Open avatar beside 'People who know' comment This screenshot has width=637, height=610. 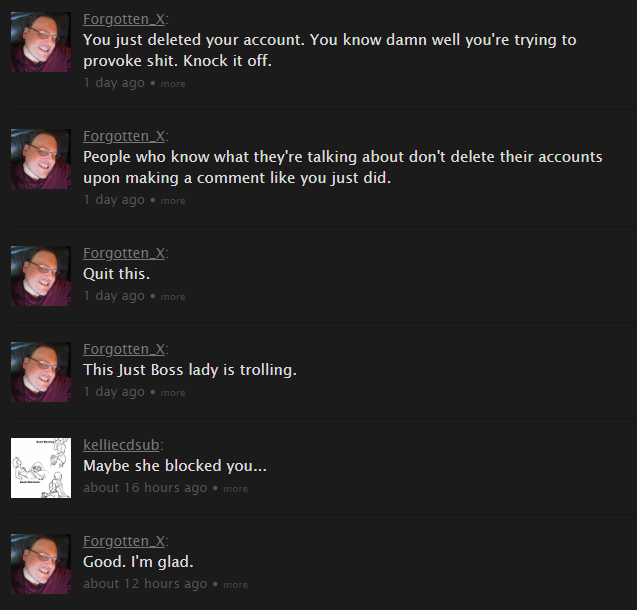pos(41,159)
